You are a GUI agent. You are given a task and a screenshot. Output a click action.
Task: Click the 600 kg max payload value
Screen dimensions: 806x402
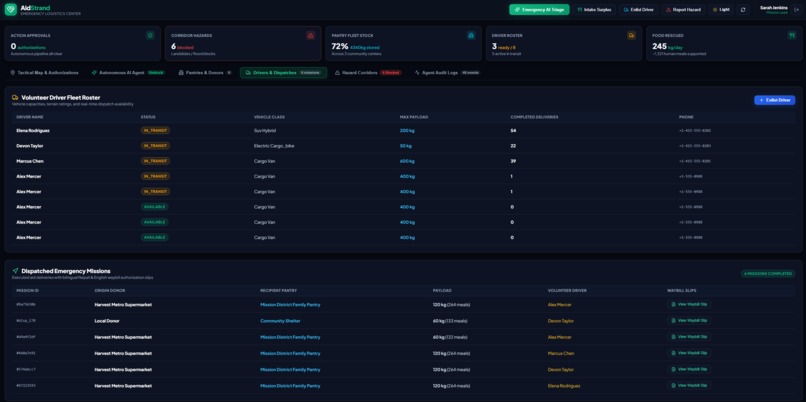[407, 161]
